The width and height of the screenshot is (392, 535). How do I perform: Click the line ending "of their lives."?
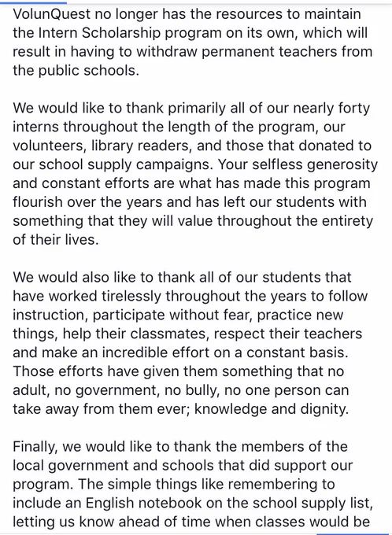pos(56,240)
